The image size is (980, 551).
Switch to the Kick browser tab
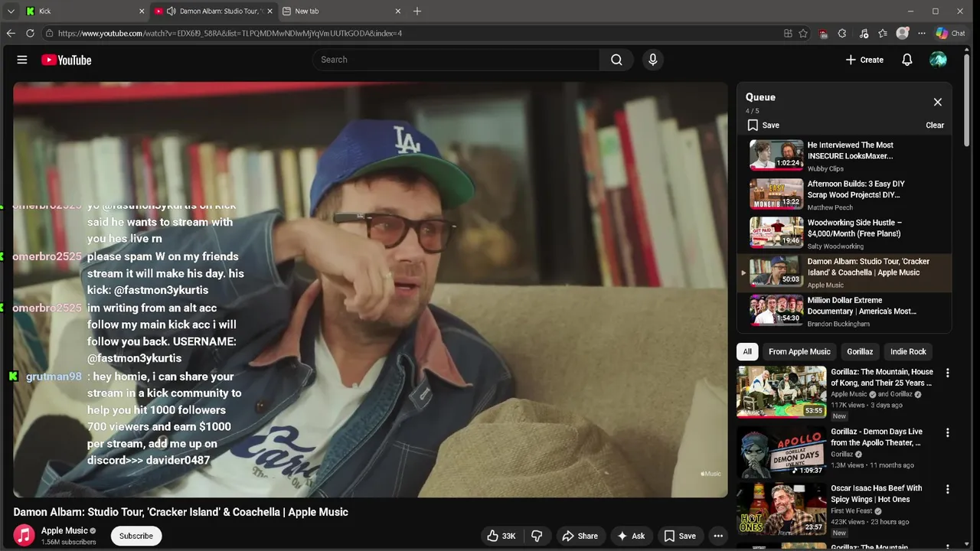[84, 11]
